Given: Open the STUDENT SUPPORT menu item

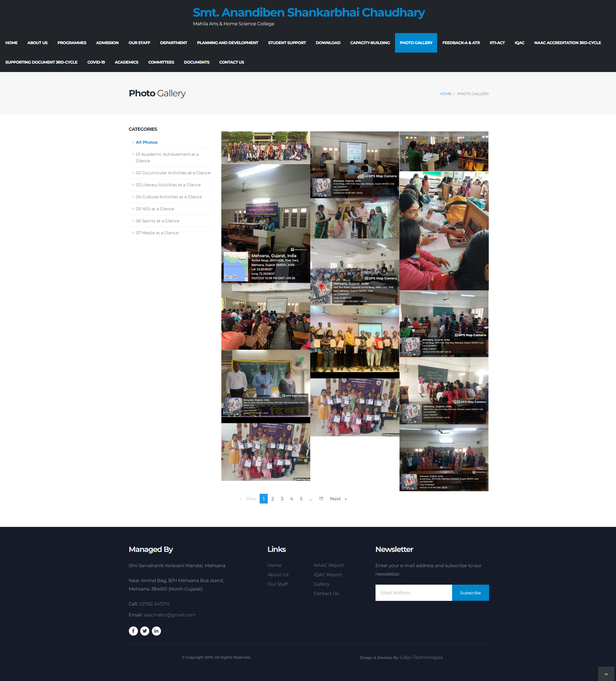Looking at the screenshot, I should coord(287,43).
